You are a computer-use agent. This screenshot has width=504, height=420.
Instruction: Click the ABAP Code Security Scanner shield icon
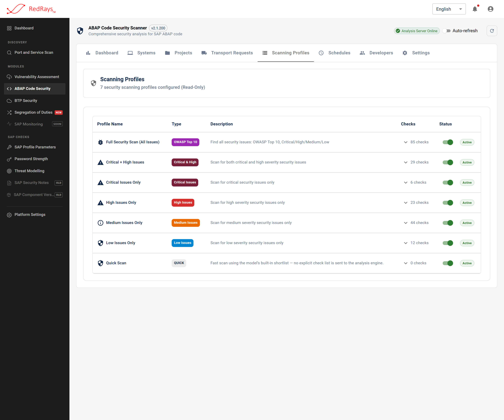pos(80,31)
